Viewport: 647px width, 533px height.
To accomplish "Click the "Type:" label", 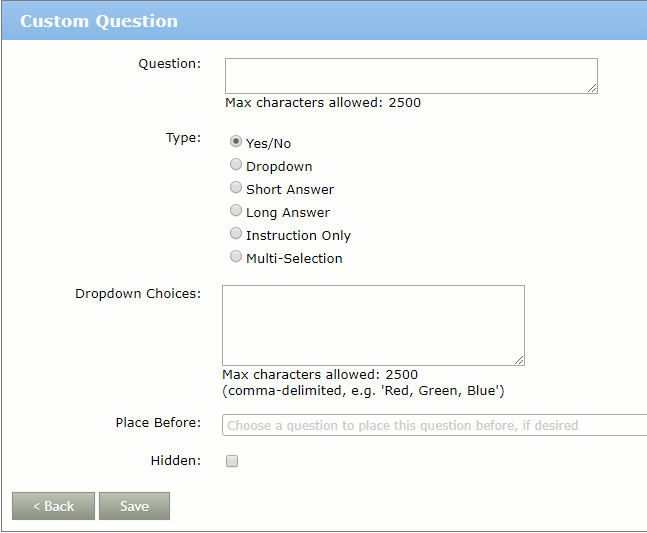I will (x=183, y=138).
